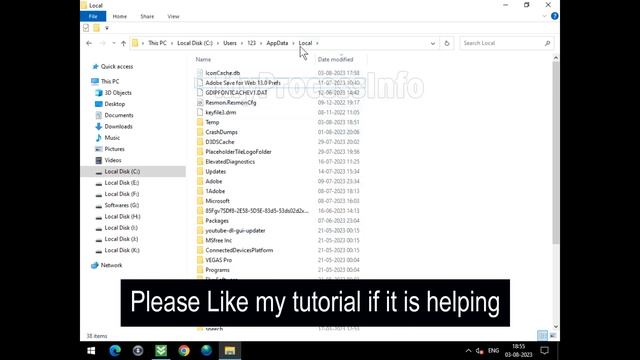Open the Action Center notifications icon
Viewport: 640px width, 360px height.
point(544,351)
